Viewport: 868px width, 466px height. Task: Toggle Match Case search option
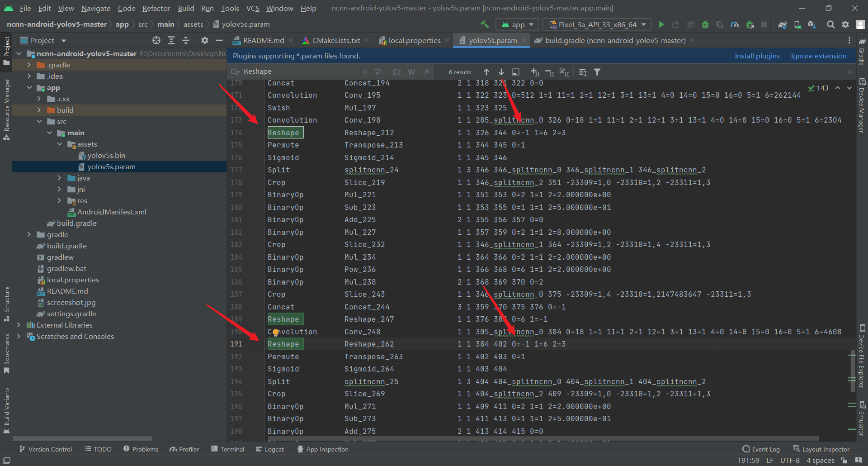[x=397, y=72]
